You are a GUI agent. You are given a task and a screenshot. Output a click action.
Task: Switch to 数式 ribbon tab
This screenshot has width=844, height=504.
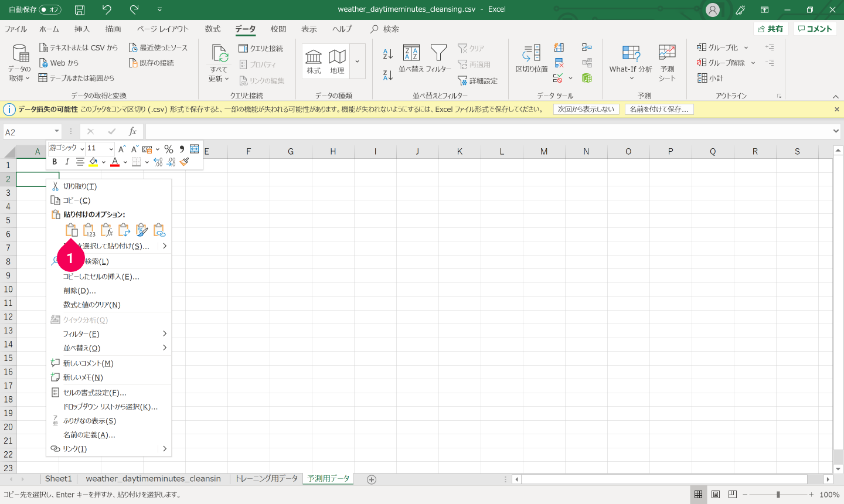213,29
